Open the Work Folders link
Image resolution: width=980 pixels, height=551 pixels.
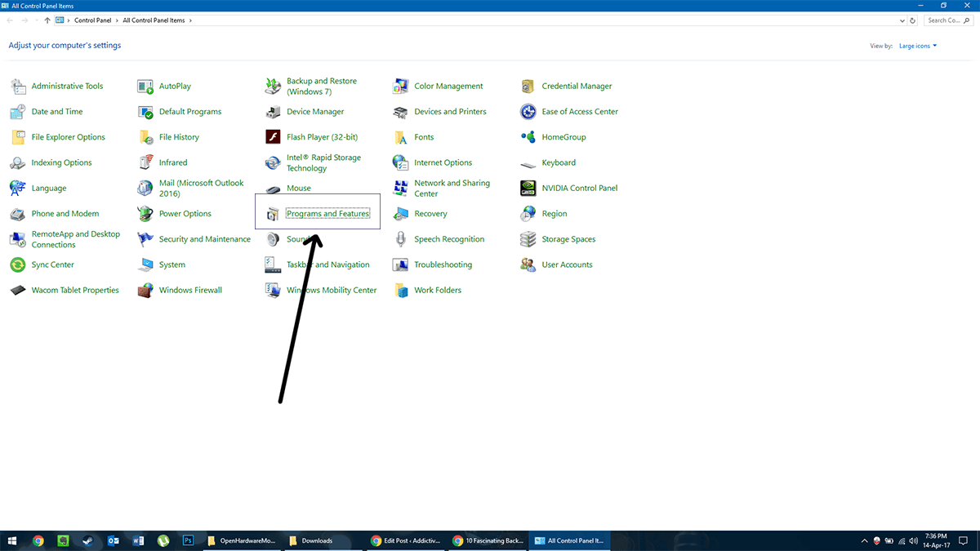[438, 290]
